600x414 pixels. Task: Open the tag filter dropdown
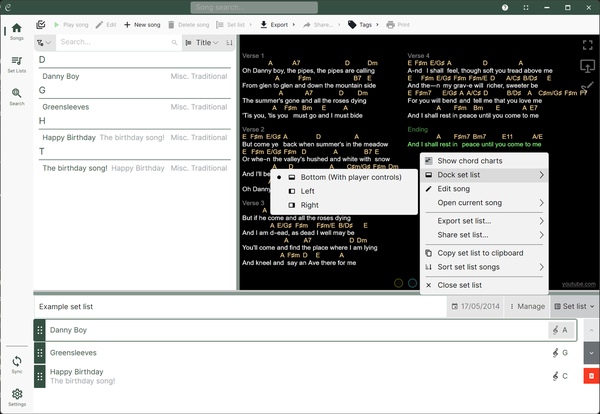[44, 42]
